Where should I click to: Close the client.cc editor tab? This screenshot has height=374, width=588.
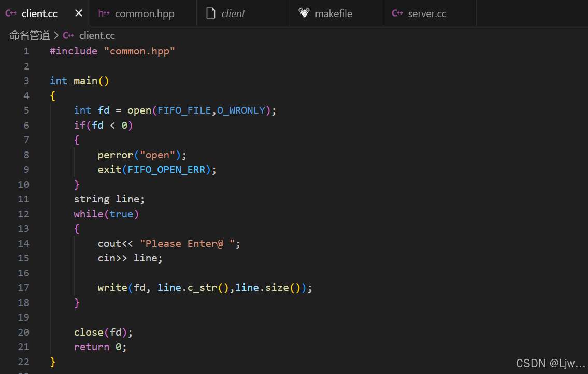tap(79, 13)
